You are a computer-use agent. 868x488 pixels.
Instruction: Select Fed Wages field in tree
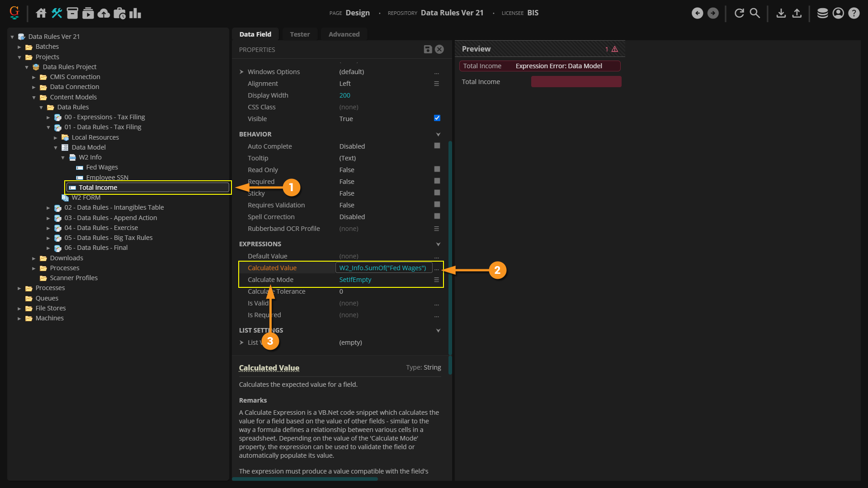pos(102,167)
